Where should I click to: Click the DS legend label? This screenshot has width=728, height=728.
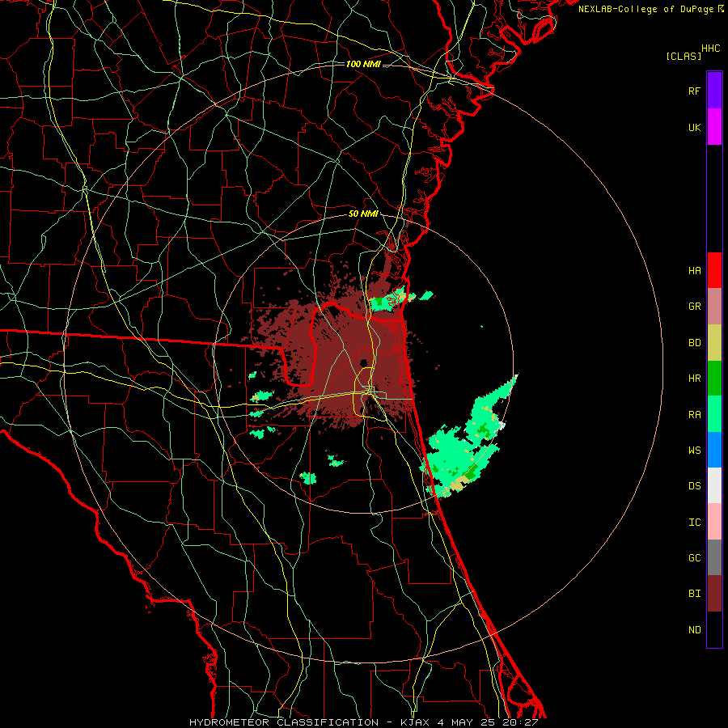(x=694, y=486)
